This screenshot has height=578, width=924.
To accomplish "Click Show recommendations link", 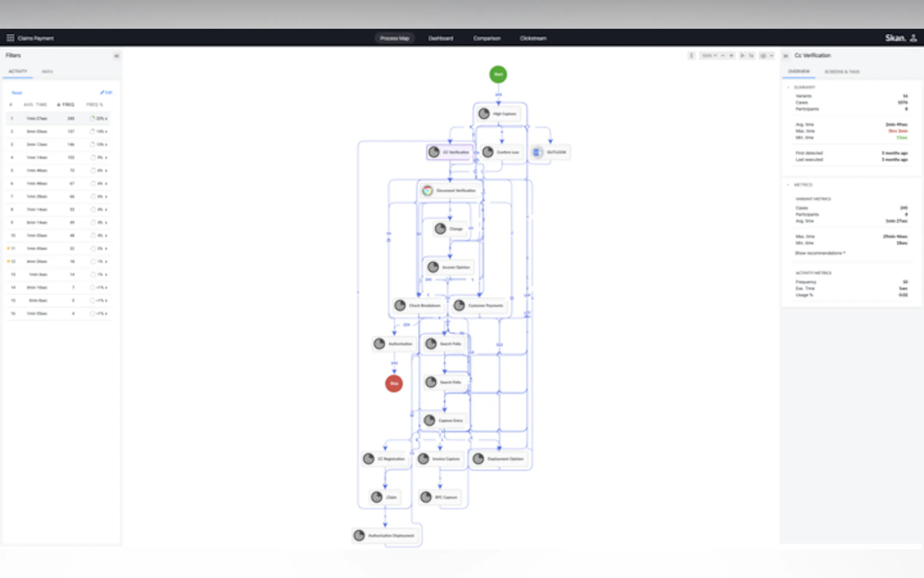I will [820, 253].
